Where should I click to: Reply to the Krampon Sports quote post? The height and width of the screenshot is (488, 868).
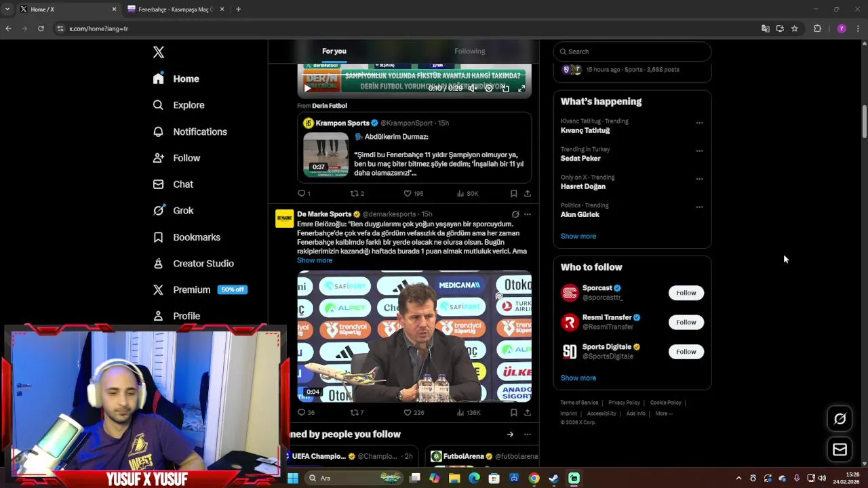coord(304,193)
